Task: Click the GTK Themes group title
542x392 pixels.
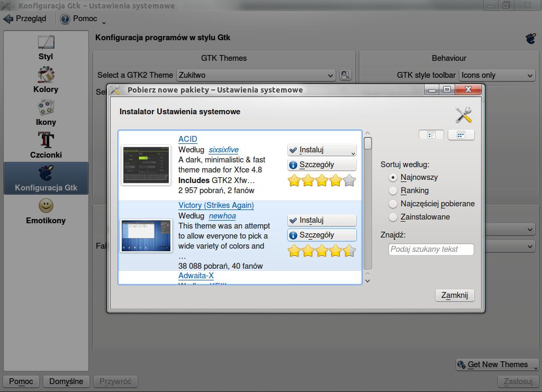Action: tap(224, 58)
